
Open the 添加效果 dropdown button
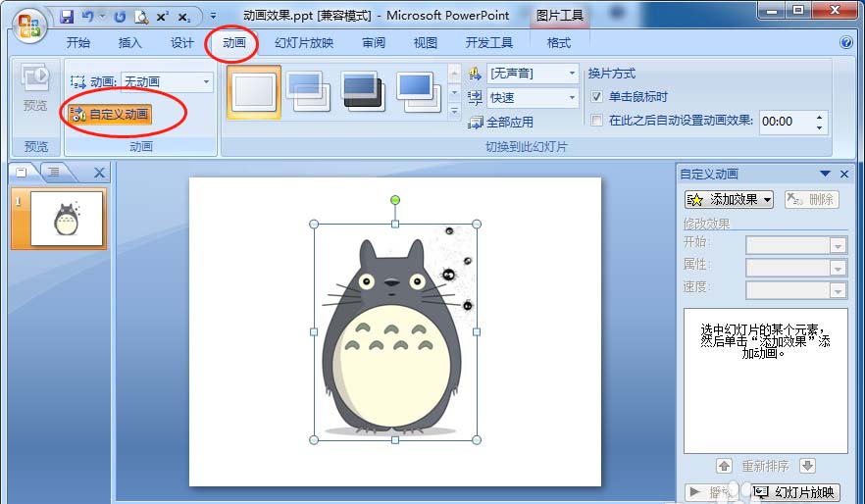tap(729, 200)
